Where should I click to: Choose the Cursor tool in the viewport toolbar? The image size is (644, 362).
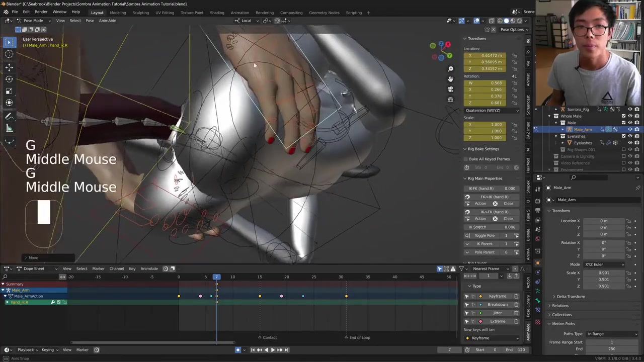pos(9,54)
